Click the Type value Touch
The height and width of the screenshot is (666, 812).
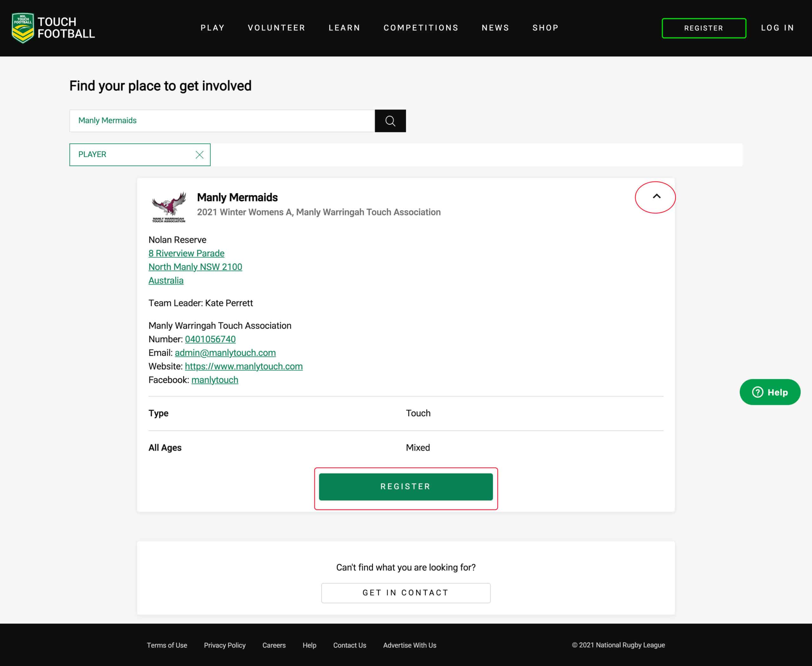pos(418,413)
